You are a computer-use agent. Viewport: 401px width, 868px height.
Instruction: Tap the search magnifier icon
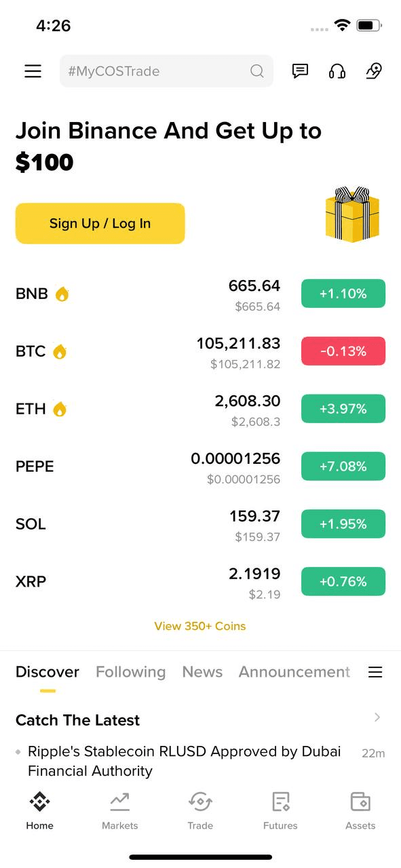(257, 71)
